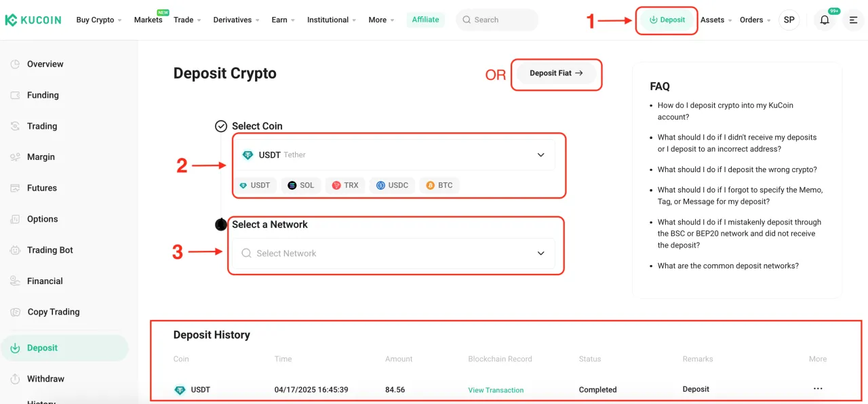Expand the Buy Crypto menu
This screenshot has height=404, width=868.
(99, 20)
